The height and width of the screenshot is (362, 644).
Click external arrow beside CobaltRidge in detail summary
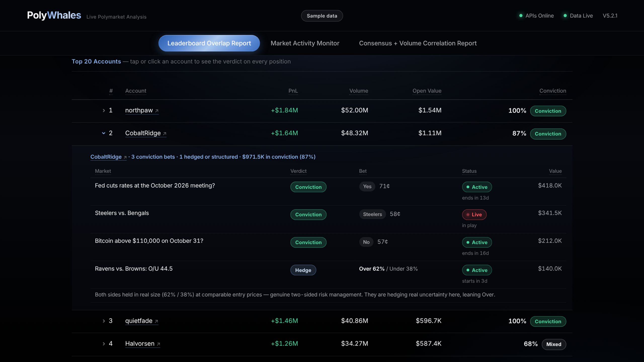pos(125,157)
